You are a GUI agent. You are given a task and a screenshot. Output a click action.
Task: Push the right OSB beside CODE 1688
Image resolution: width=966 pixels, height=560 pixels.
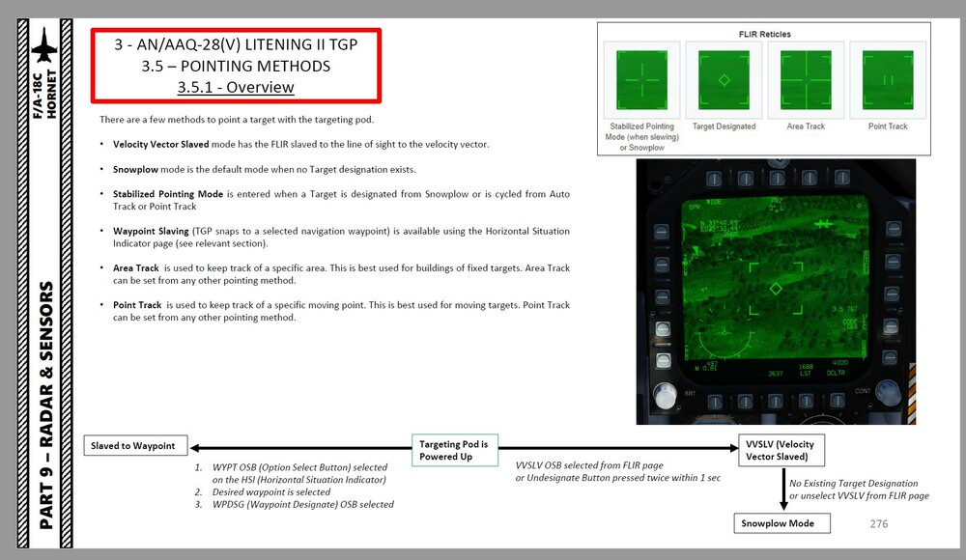891,326
